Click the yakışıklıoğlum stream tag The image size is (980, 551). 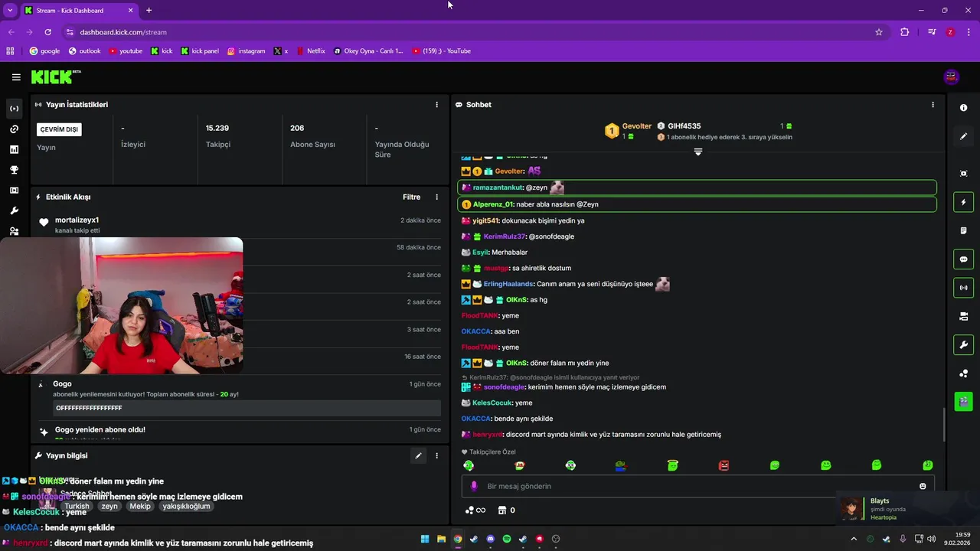(186, 506)
